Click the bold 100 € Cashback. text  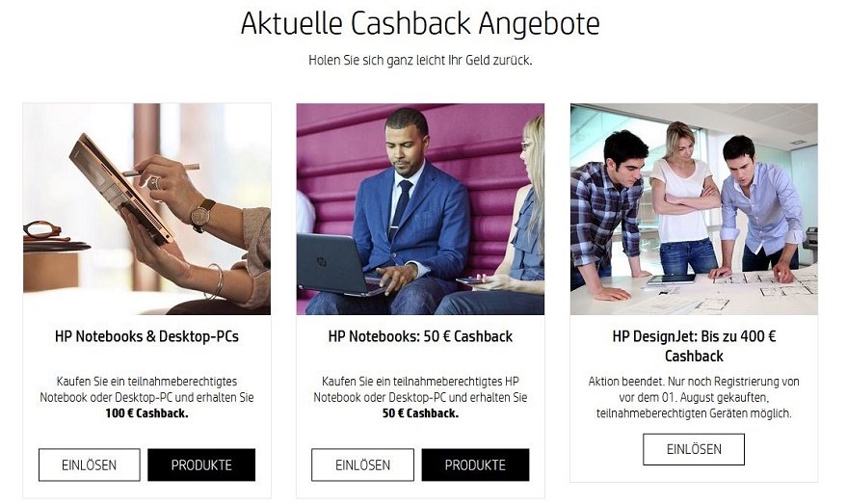coord(146,413)
